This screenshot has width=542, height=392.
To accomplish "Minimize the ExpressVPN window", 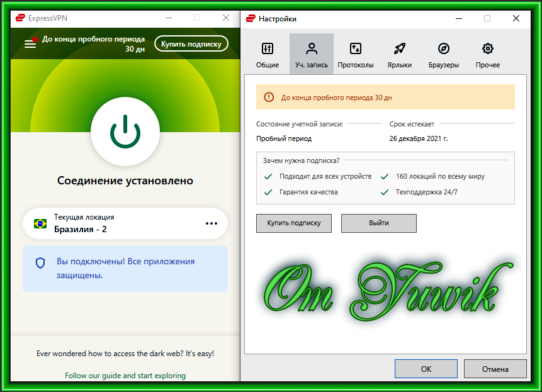I will click(x=169, y=18).
